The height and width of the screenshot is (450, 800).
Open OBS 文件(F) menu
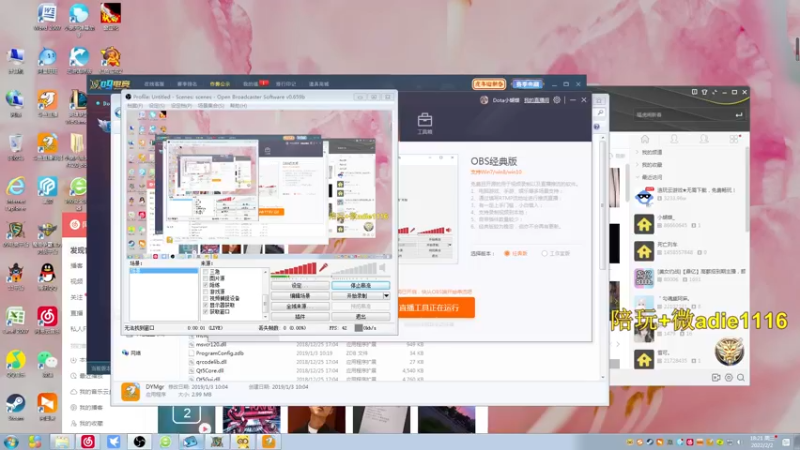[x=135, y=106]
